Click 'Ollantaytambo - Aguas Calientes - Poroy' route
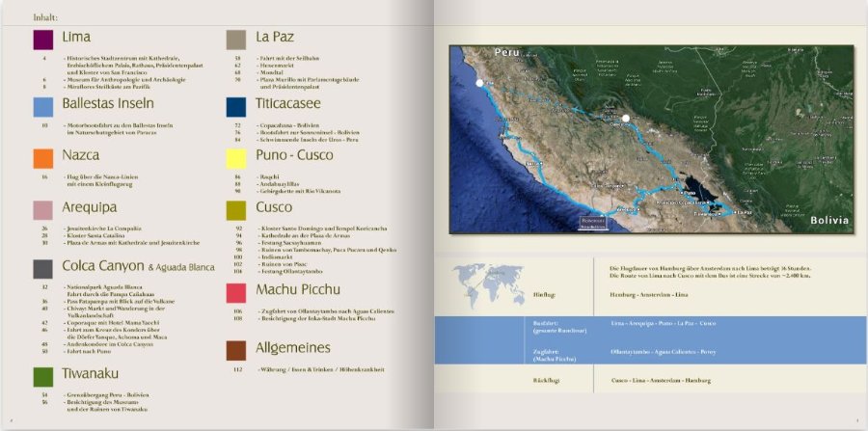Viewport: 868px width, 431px height. [664, 352]
